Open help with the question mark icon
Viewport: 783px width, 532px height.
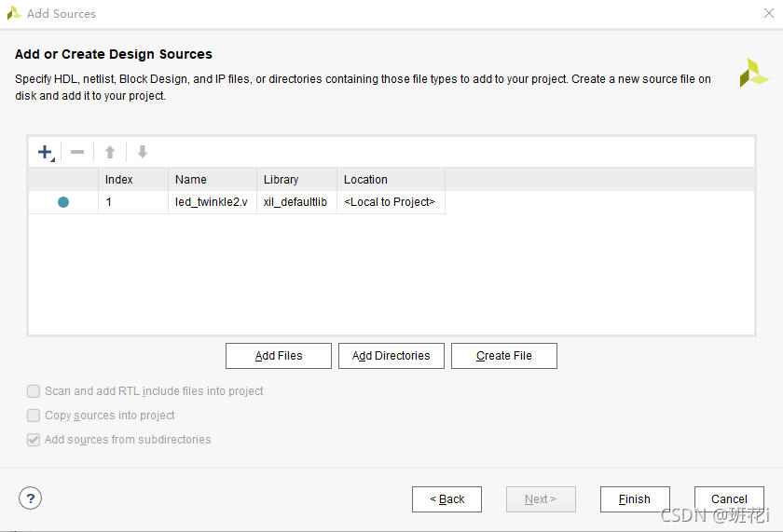tap(31, 498)
